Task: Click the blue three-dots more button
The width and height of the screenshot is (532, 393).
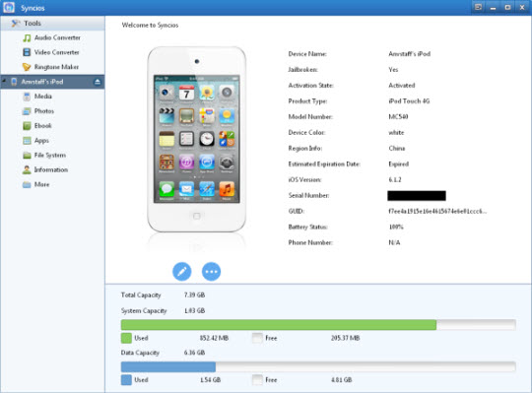Action: coord(211,271)
